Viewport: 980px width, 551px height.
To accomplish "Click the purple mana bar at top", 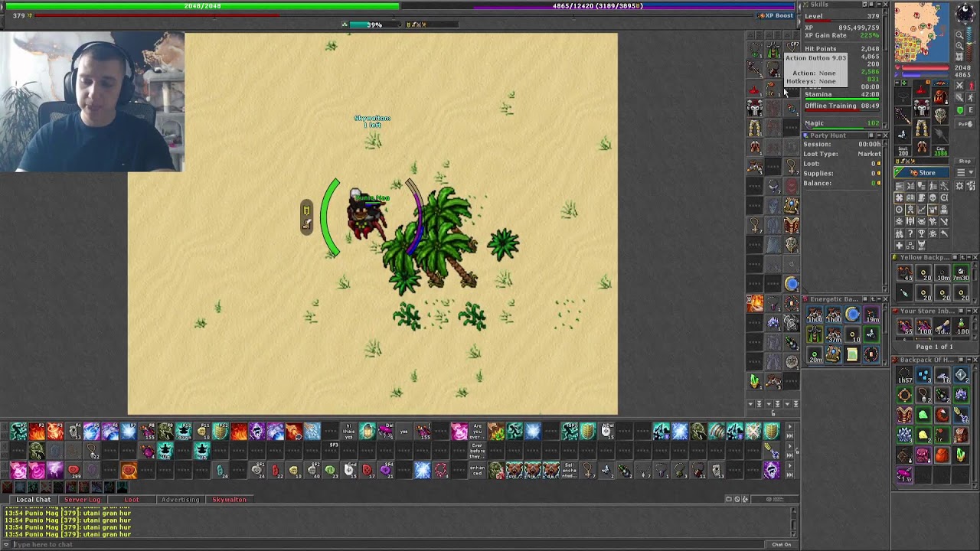I will 599,6.
